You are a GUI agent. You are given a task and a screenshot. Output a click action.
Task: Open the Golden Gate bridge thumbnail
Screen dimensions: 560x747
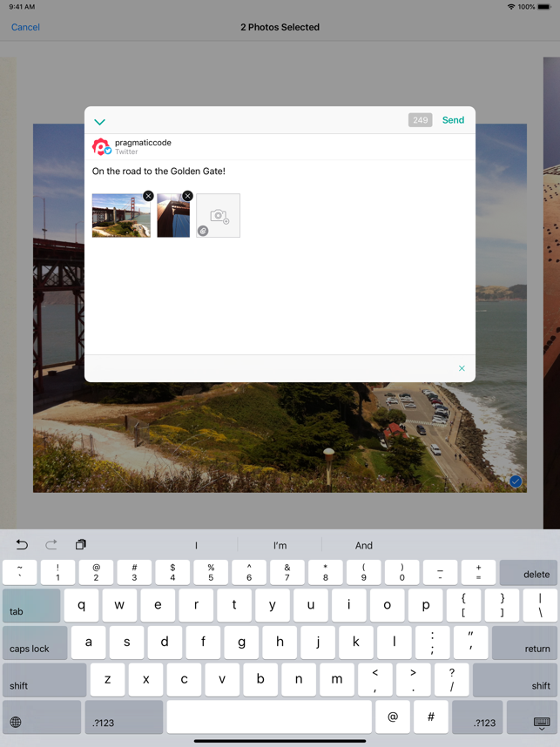pyautogui.click(x=120, y=215)
